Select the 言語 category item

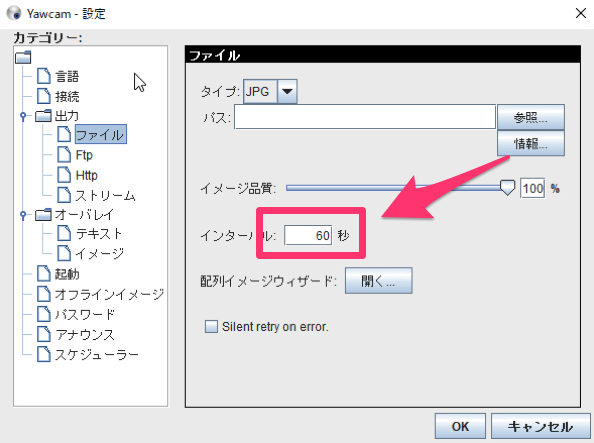point(67,77)
